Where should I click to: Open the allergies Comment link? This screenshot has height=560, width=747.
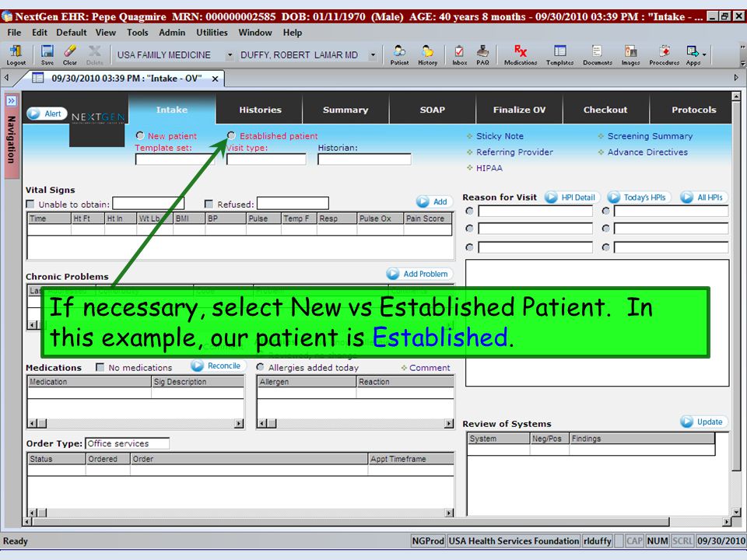430,368
